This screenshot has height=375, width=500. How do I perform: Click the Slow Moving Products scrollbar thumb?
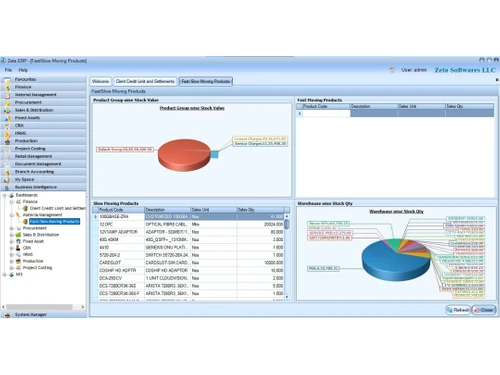coord(287,224)
